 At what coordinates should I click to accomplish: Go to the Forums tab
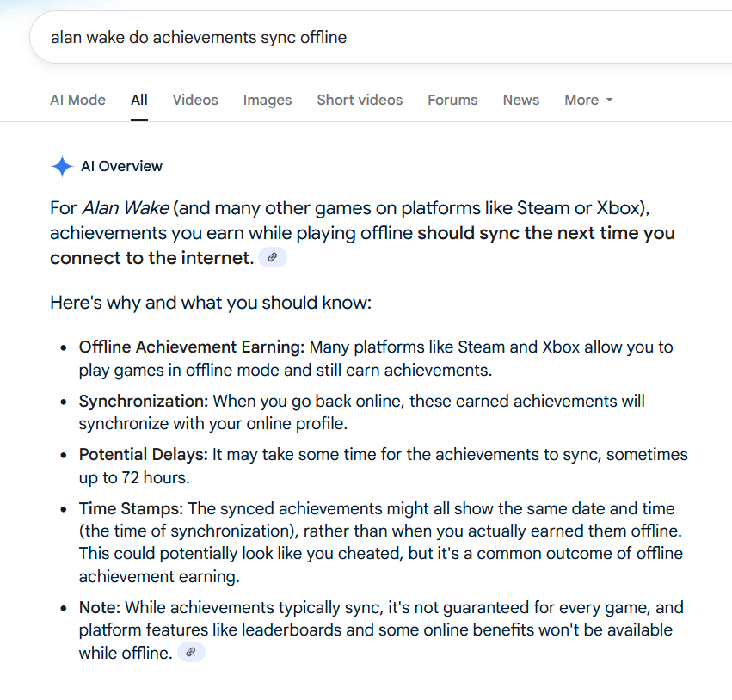click(452, 100)
